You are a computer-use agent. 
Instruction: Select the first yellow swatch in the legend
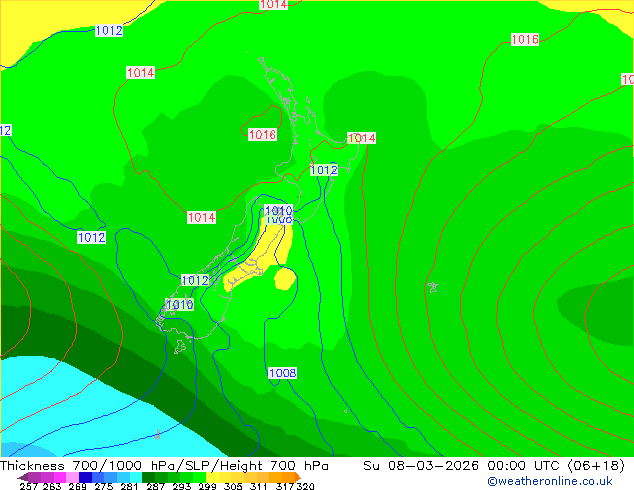212,477
